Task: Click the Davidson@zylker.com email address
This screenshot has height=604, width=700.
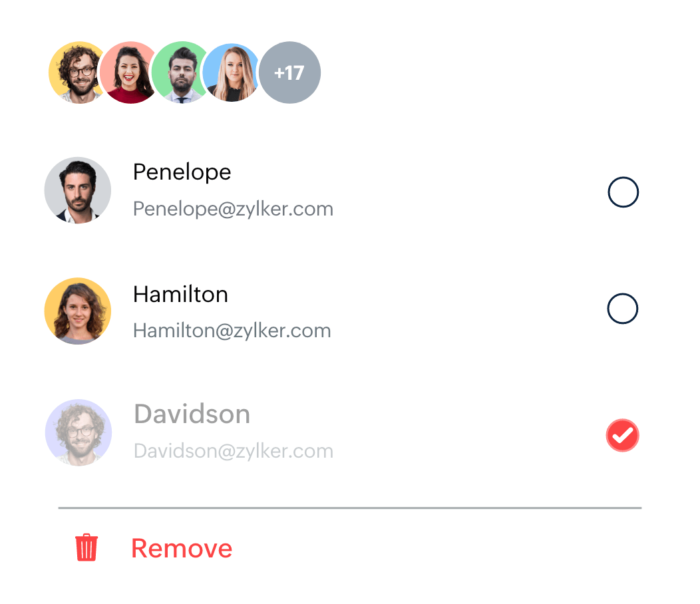Action: pyautogui.click(x=234, y=451)
